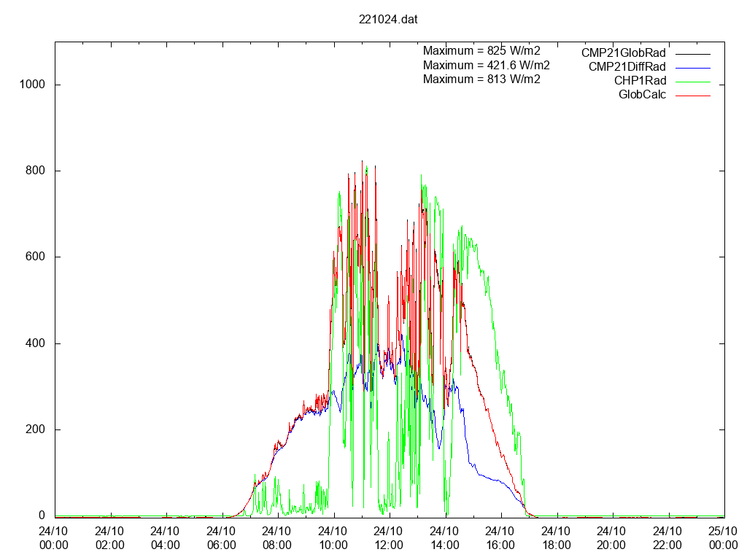Click the x-axis label 24/10 20:00

pyautogui.click(x=612, y=538)
